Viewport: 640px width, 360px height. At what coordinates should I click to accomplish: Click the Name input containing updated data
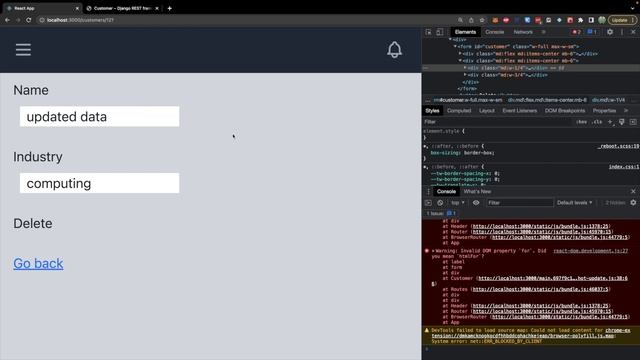pyautogui.click(x=99, y=117)
